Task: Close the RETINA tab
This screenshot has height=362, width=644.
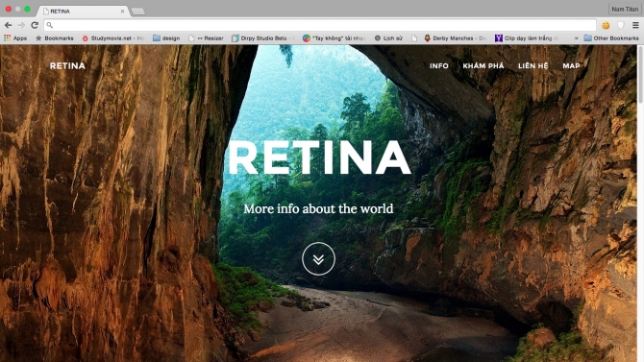Action: 122,12
